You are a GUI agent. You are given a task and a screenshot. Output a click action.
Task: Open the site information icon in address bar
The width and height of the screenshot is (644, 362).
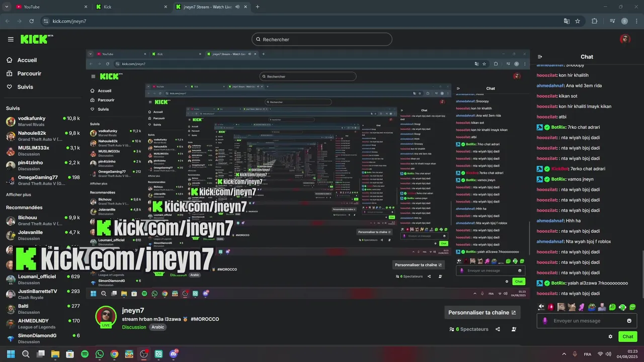point(46,21)
